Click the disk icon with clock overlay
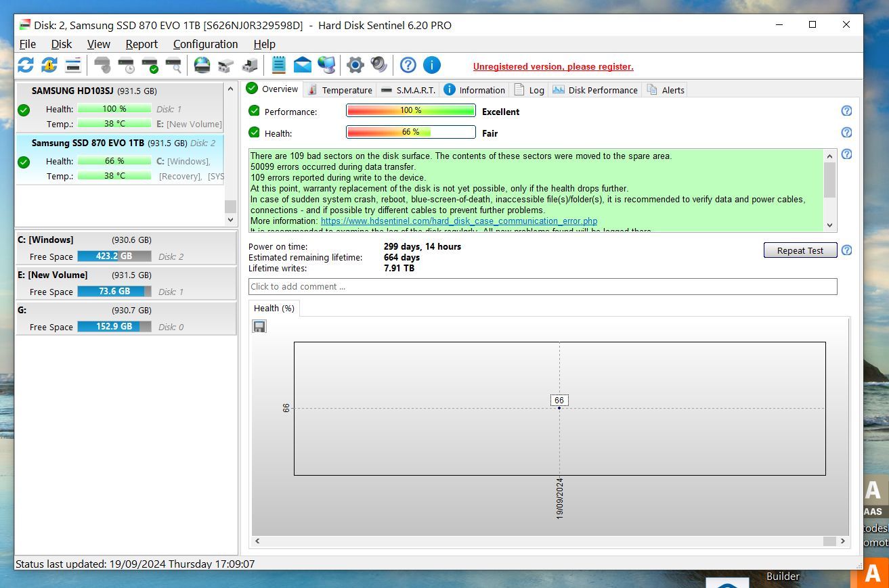 pos(126,66)
